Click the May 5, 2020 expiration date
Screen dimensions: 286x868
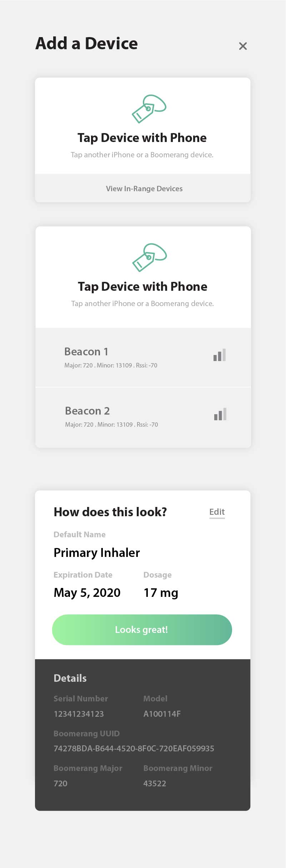pos(87,593)
